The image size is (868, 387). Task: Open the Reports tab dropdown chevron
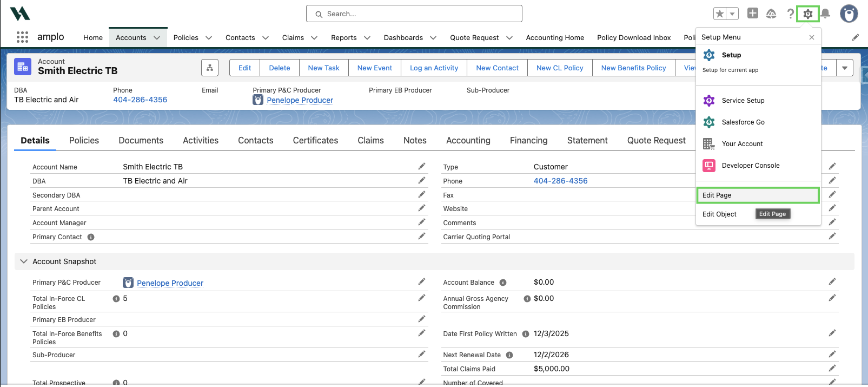[367, 38]
